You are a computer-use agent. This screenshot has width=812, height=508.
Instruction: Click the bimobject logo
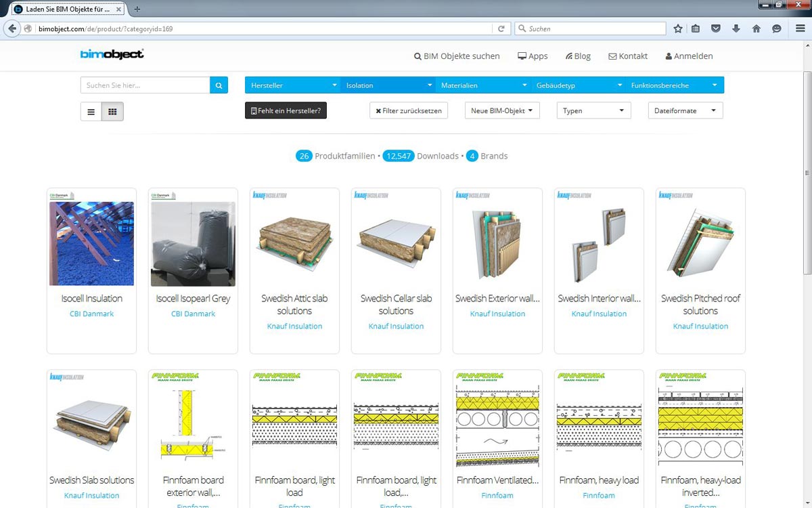tap(112, 54)
